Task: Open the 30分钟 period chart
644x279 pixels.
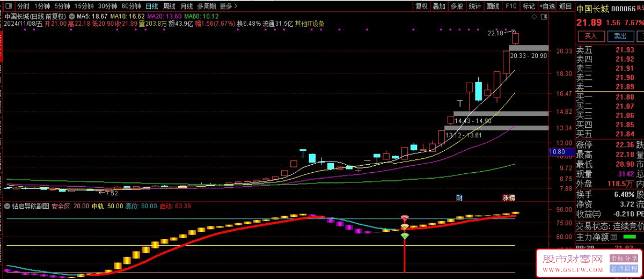Action: [107, 6]
